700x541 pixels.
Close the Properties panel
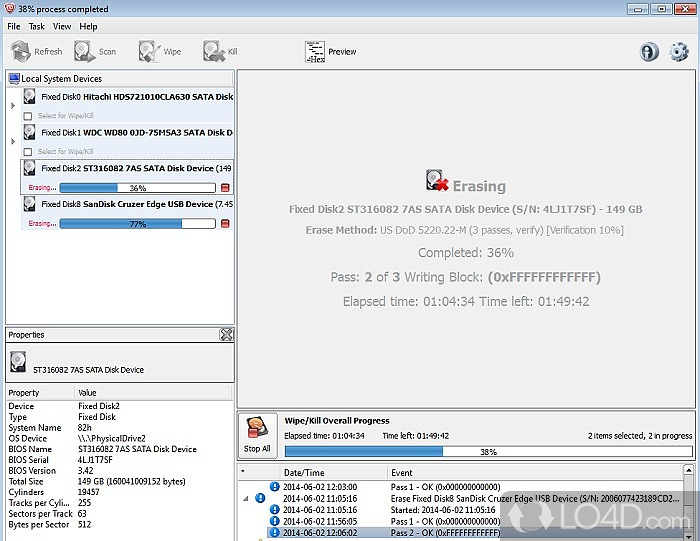click(226, 335)
